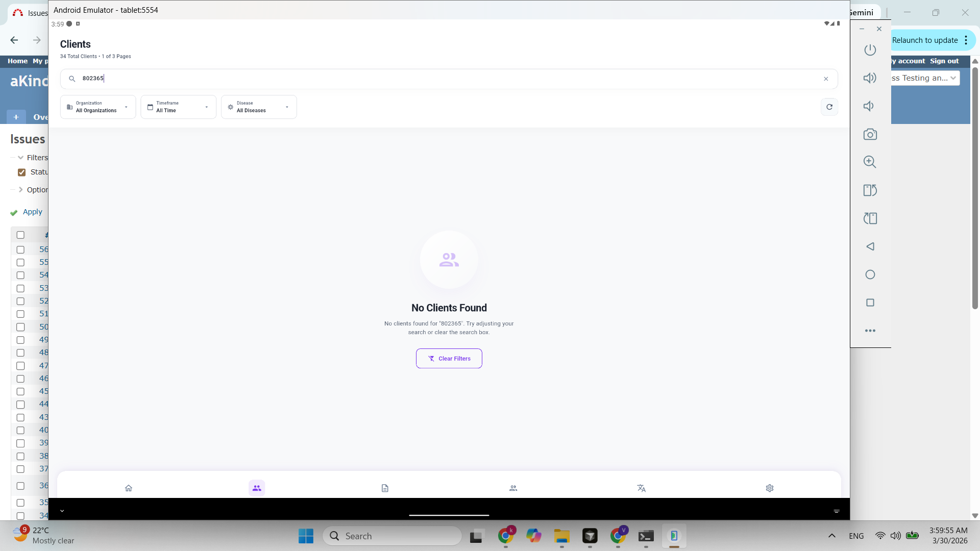Screen dimensions: 980x551
Task: Take emulator screenshot with camera icon
Action: click(870, 135)
